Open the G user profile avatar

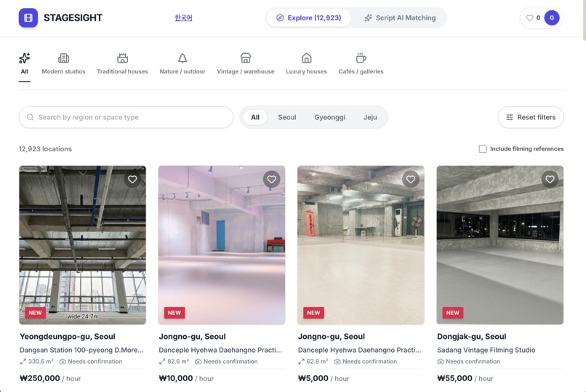click(552, 17)
